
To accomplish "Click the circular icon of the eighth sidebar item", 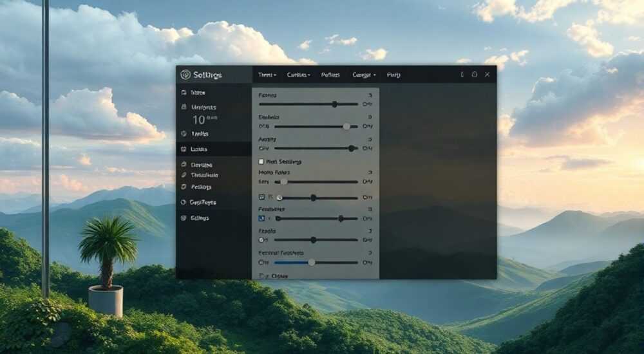I will click(184, 203).
